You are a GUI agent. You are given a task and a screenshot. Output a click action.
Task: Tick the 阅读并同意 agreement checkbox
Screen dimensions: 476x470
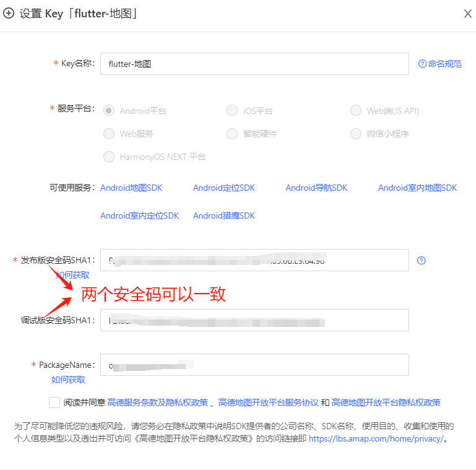pos(54,403)
